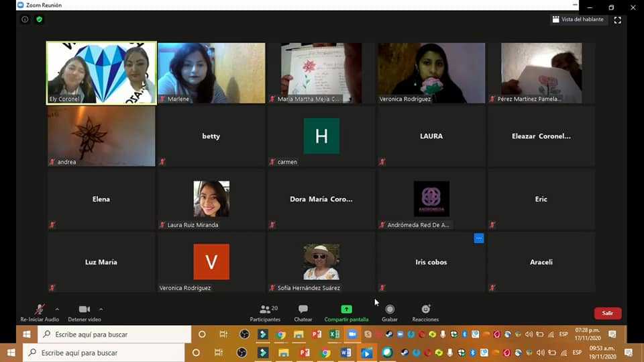Select Ely Coronel's video tile
The height and width of the screenshot is (362, 644).
[101, 73]
